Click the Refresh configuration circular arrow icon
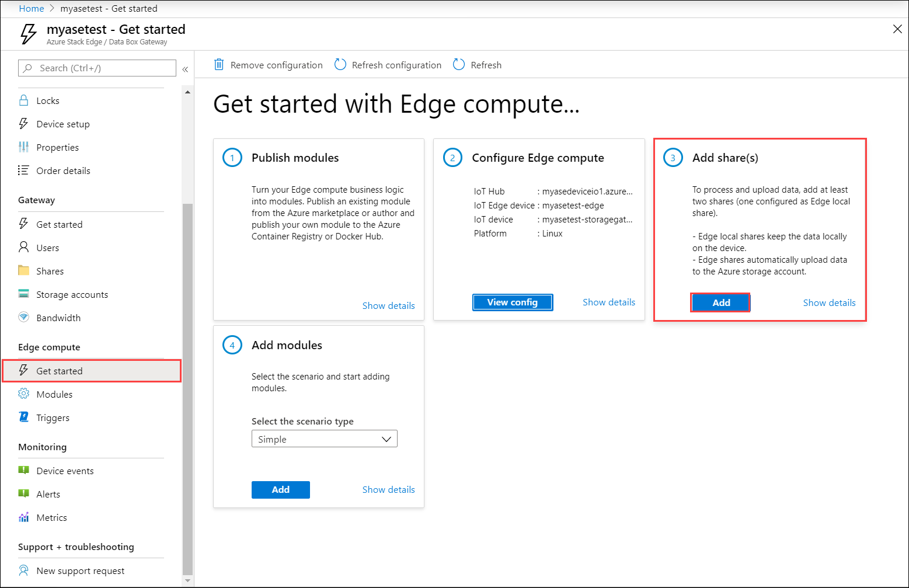Image resolution: width=909 pixels, height=588 pixels. click(340, 65)
